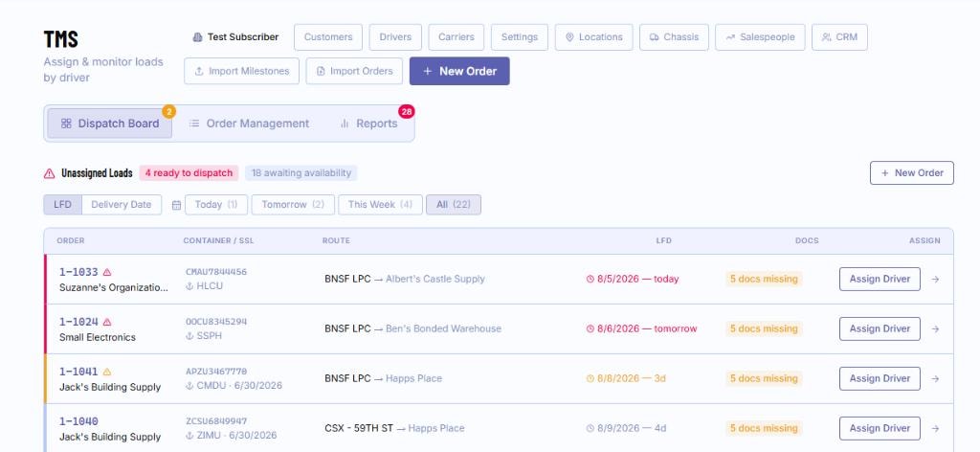The image size is (980, 452).
Task: Click calendar icon beside date filters
Action: (176, 205)
